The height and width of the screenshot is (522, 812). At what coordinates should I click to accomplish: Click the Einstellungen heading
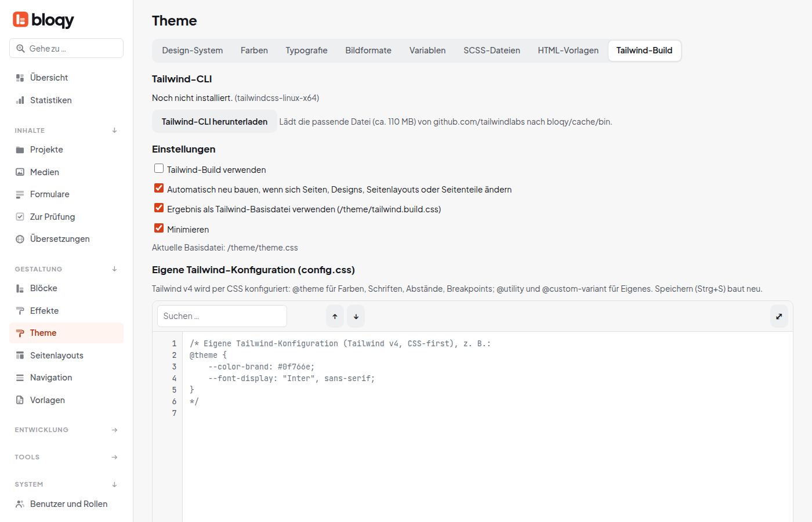tap(184, 149)
